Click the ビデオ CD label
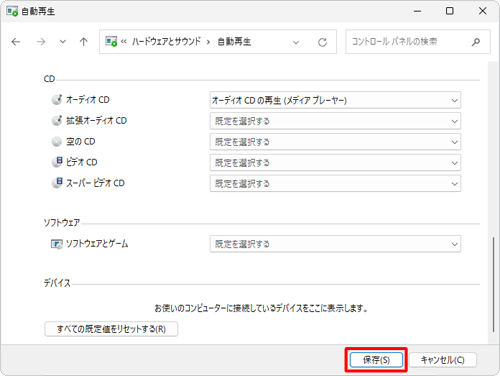Viewport: 500px width, 376px height. click(x=82, y=162)
